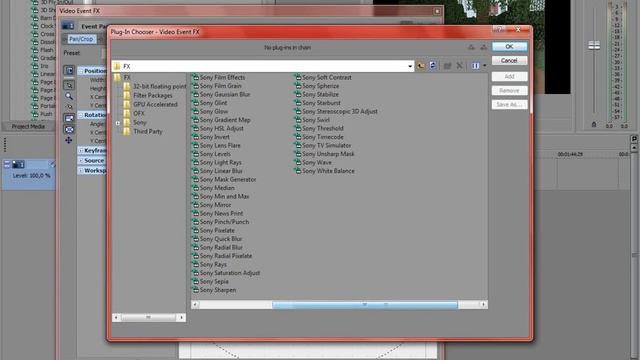Click the Sony Lens Flare plug-in icon

(x=196, y=145)
